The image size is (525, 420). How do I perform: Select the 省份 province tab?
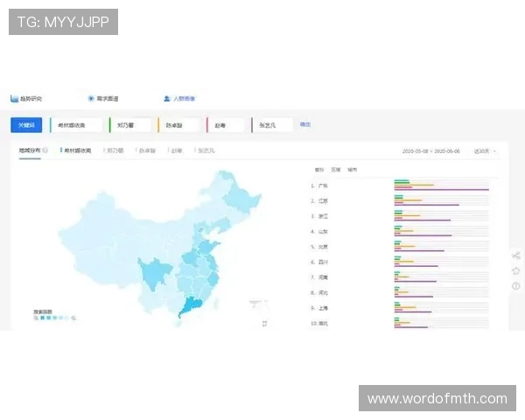point(318,169)
